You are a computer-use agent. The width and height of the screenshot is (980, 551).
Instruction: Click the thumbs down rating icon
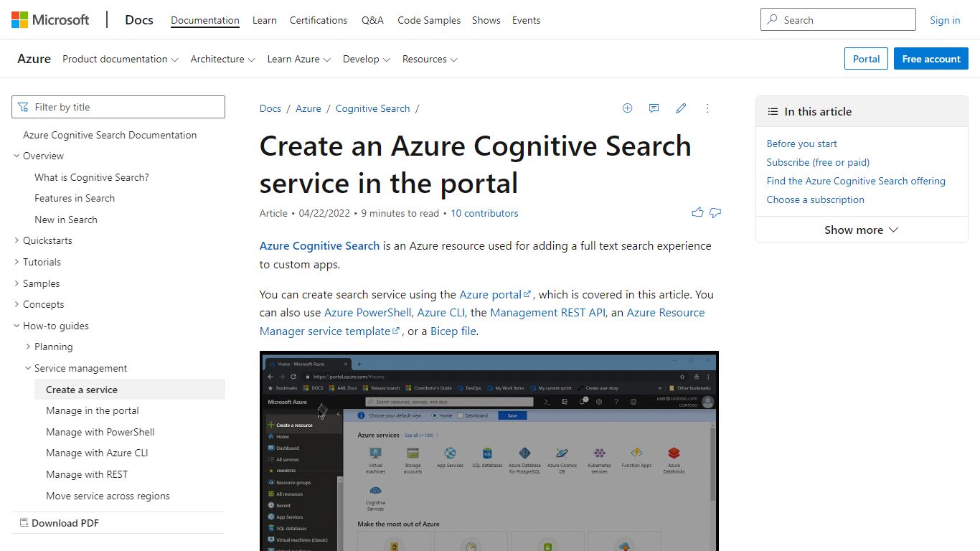(715, 212)
